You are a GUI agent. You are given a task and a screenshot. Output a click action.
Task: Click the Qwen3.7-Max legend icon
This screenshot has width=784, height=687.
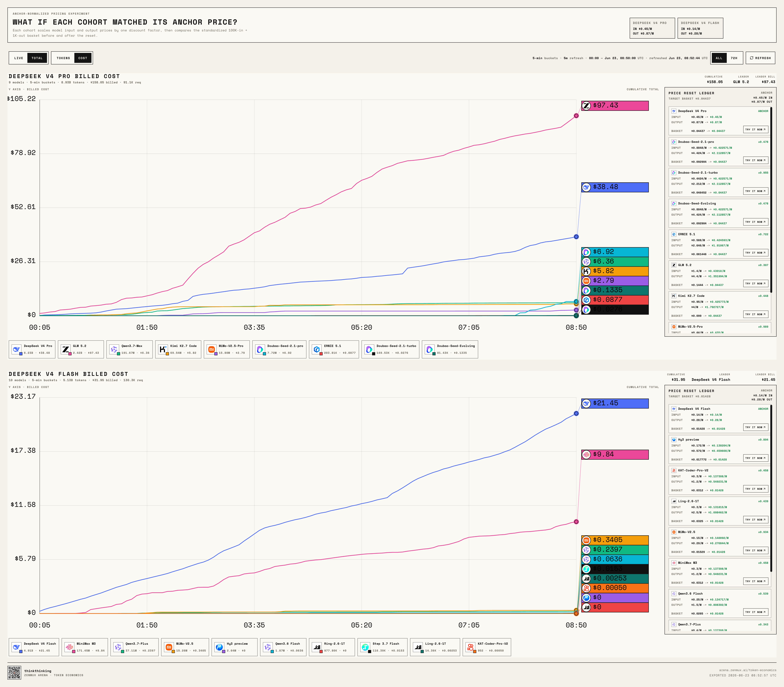[114, 349]
